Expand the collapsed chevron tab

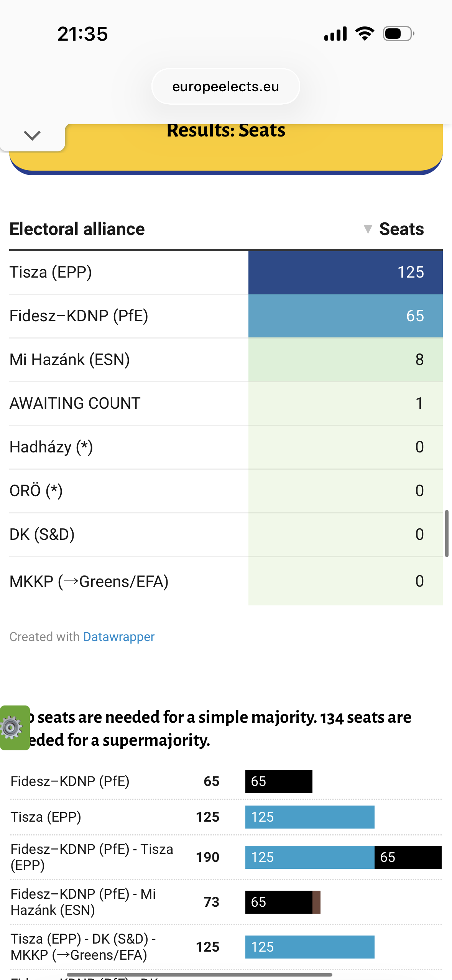point(32,135)
